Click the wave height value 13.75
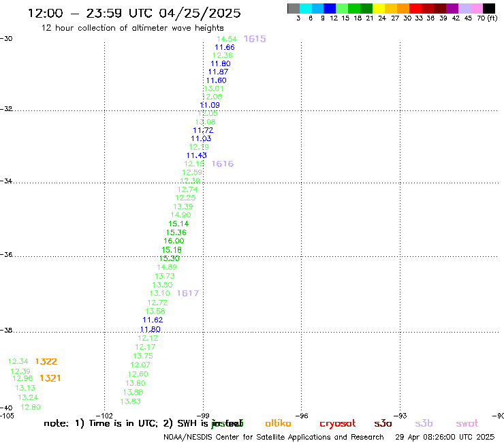504x443 pixels. pos(143,356)
